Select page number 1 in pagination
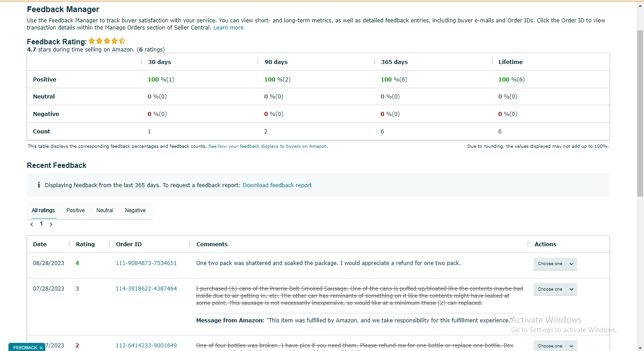The image size is (644, 351). click(x=42, y=223)
